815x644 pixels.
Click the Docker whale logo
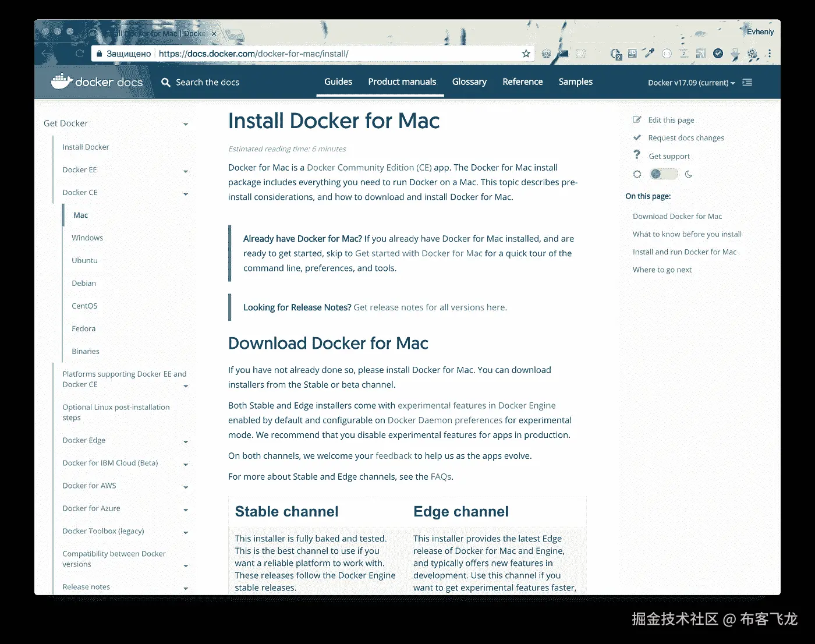point(62,82)
